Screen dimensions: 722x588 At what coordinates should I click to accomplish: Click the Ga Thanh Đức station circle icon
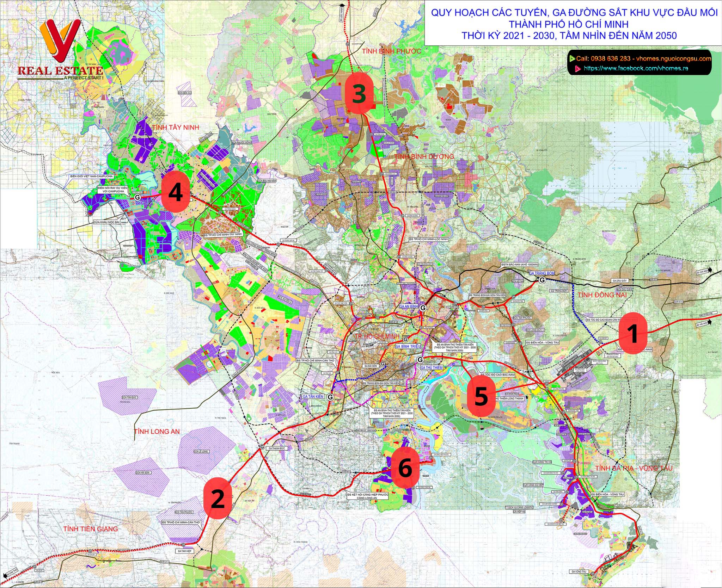[262, 447]
